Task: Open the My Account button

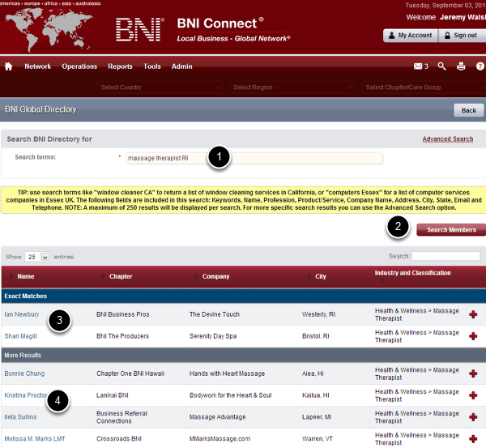Action: click(410, 36)
